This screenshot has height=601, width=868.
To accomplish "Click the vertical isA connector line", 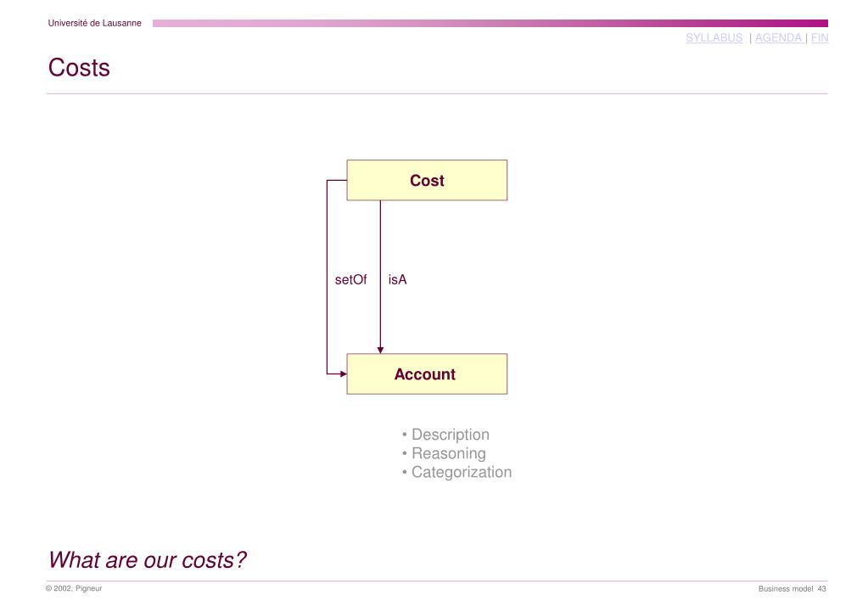I will (380, 274).
